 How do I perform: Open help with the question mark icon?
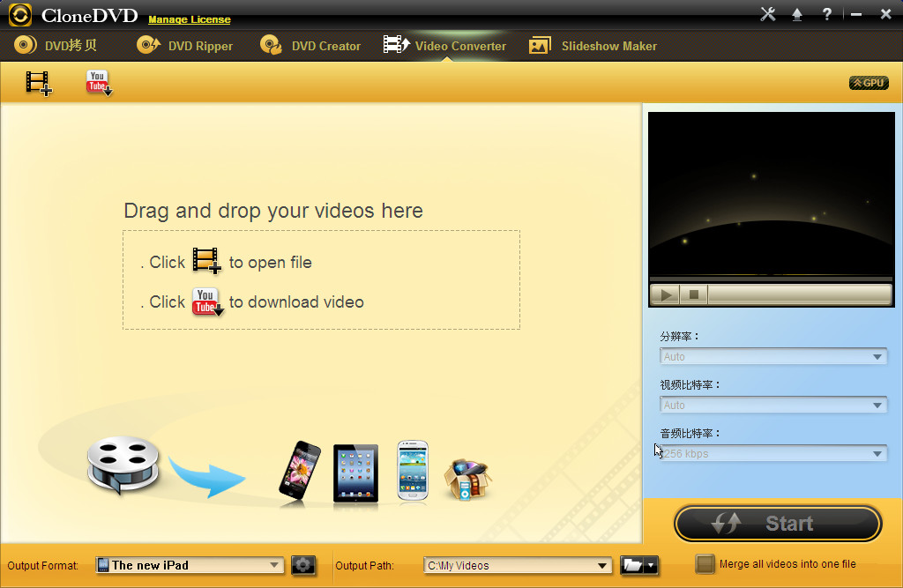pos(827,14)
